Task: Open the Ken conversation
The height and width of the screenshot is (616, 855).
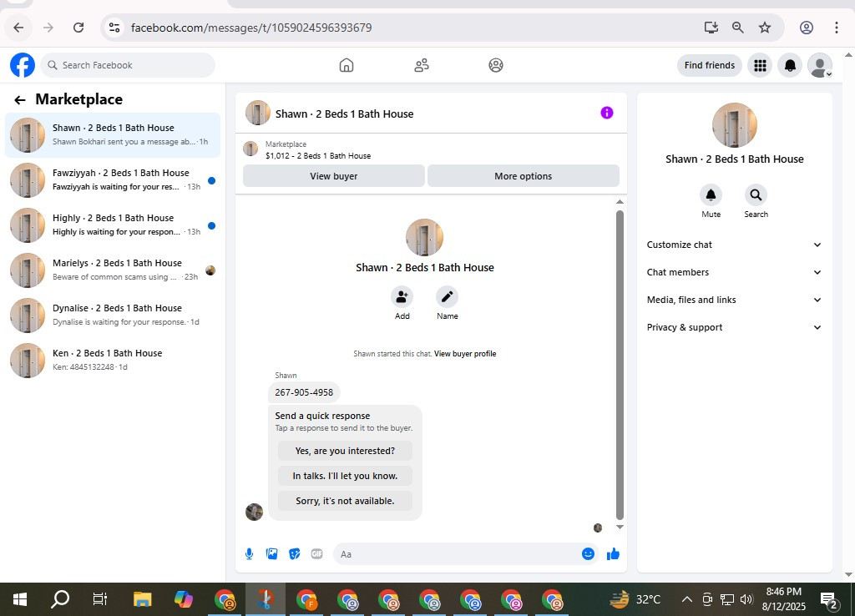Action: 113,361
